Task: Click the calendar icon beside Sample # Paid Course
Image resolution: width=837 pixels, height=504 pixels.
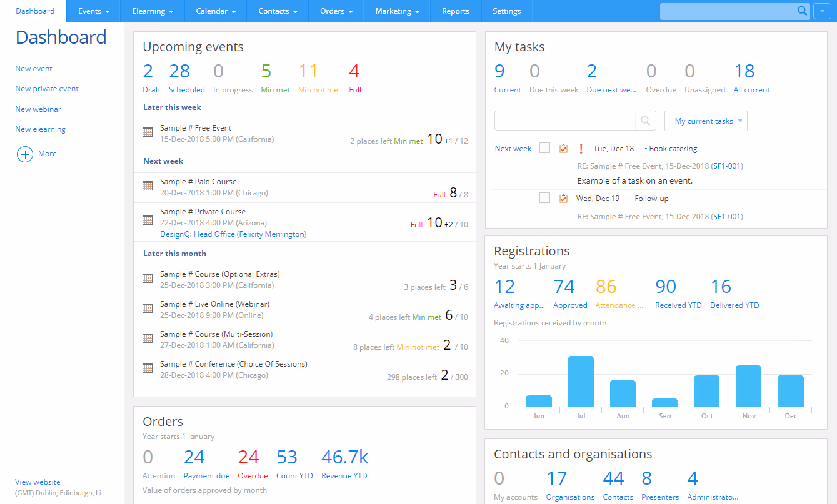Action: coord(148,186)
